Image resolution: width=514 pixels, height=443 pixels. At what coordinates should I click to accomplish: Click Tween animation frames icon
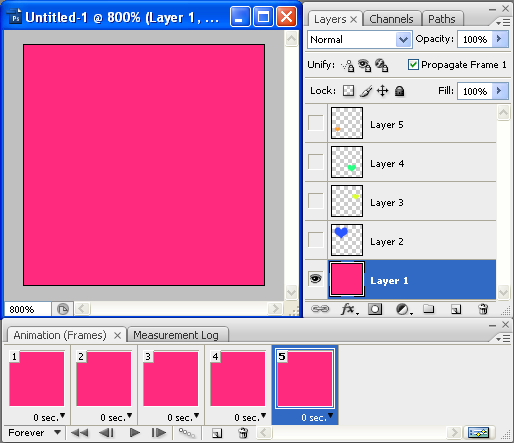coord(187,433)
